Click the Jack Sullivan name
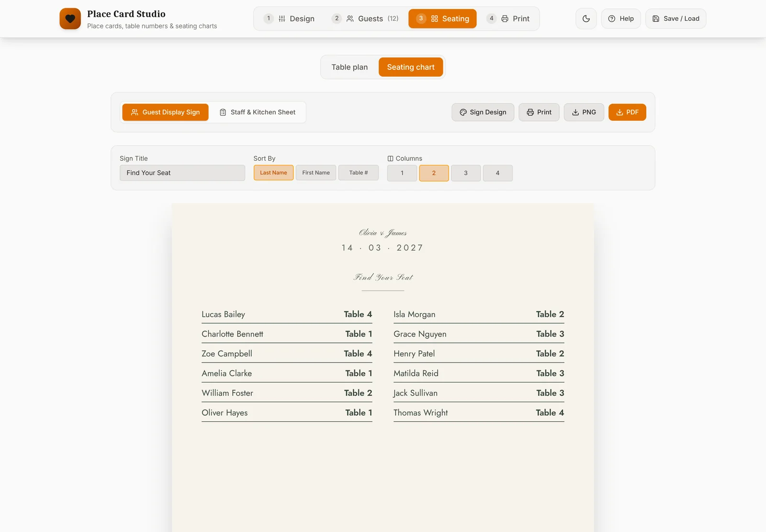766x532 pixels. coord(415,393)
